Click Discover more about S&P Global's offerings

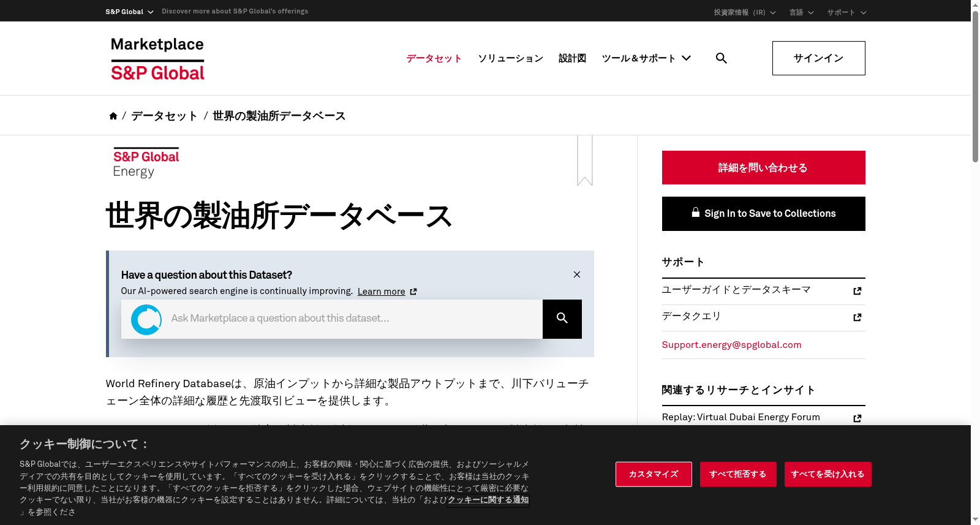click(x=235, y=11)
